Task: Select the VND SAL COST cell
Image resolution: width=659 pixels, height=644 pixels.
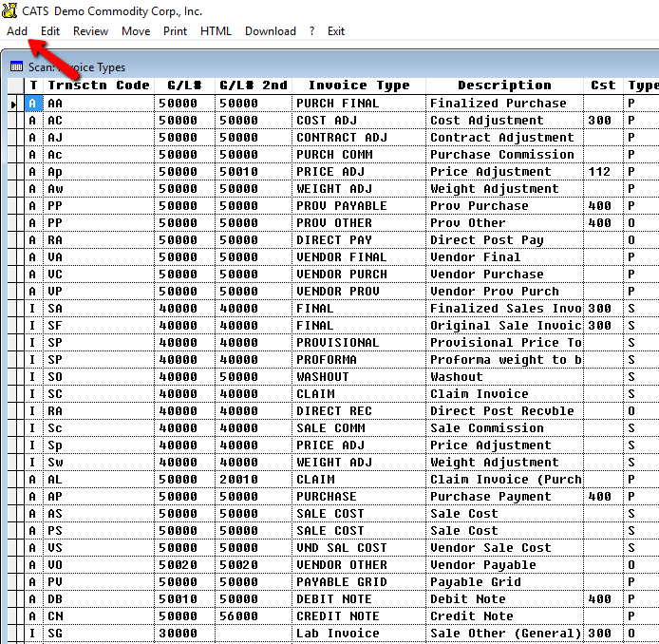Action: pos(359,548)
